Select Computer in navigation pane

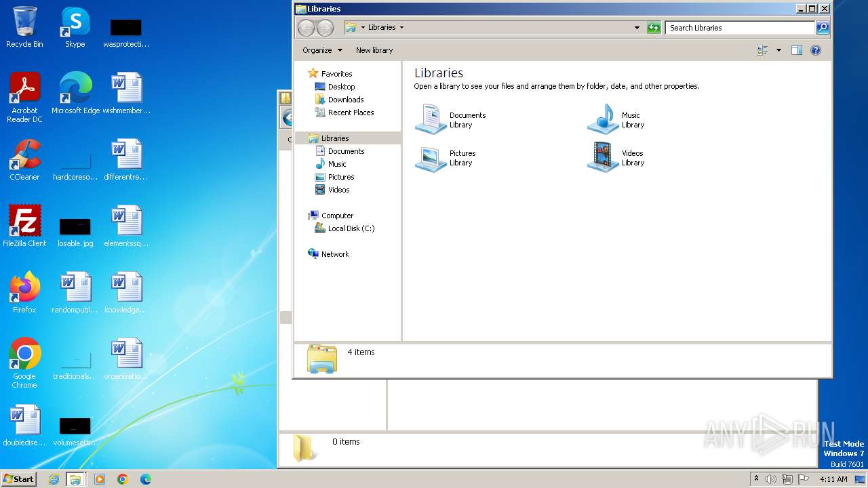click(x=337, y=216)
